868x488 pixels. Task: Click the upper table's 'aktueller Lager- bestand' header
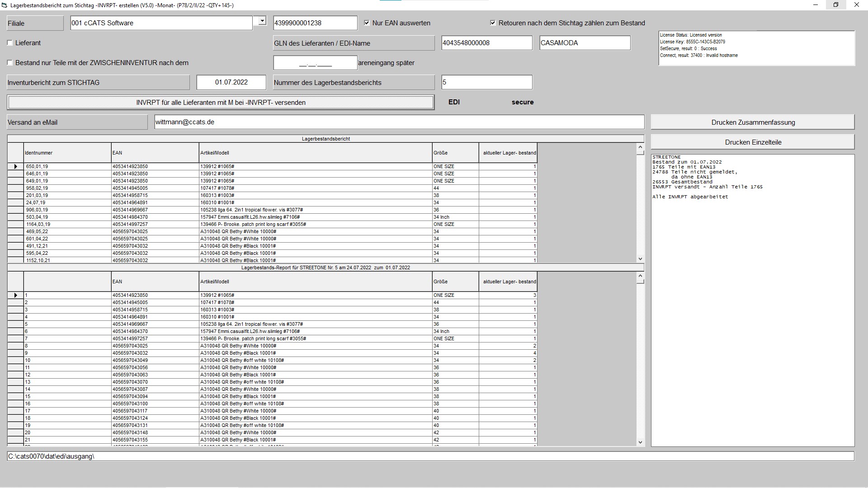tap(508, 153)
